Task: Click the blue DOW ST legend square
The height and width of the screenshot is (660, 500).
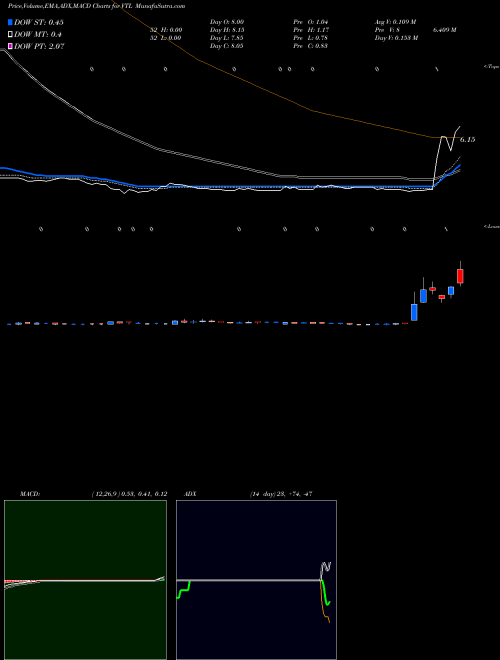Action: [10, 22]
